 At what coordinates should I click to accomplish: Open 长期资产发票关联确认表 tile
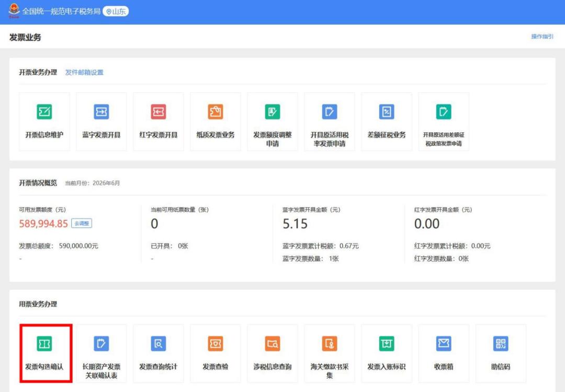[x=101, y=353]
